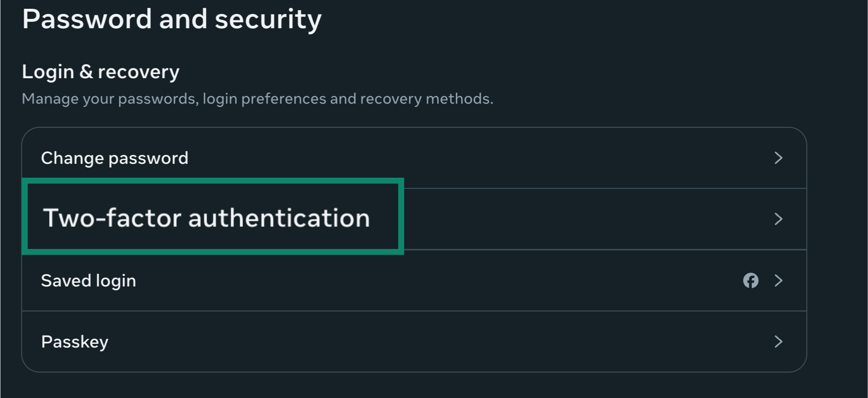Click the word 'security' in the page title
This screenshot has height=398, width=868.
tap(268, 19)
